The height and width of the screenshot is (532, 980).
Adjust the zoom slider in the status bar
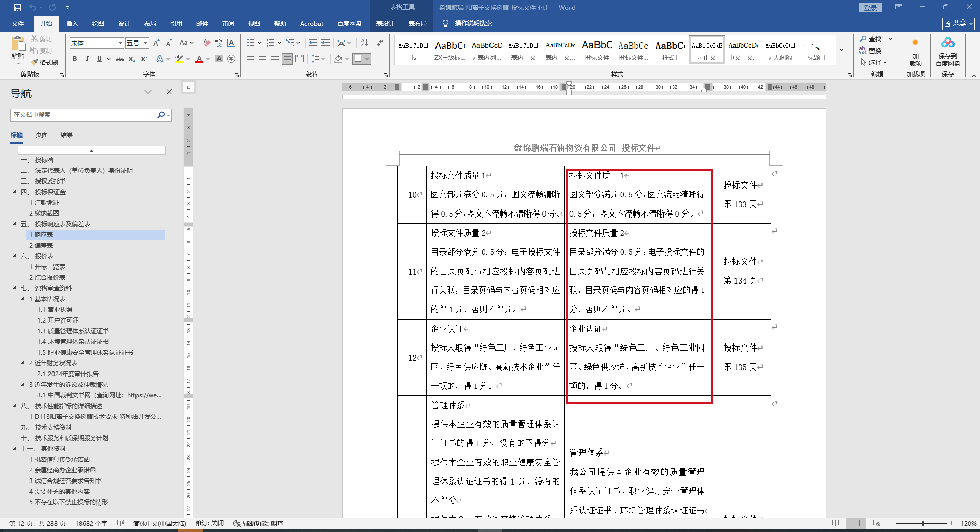(x=922, y=523)
